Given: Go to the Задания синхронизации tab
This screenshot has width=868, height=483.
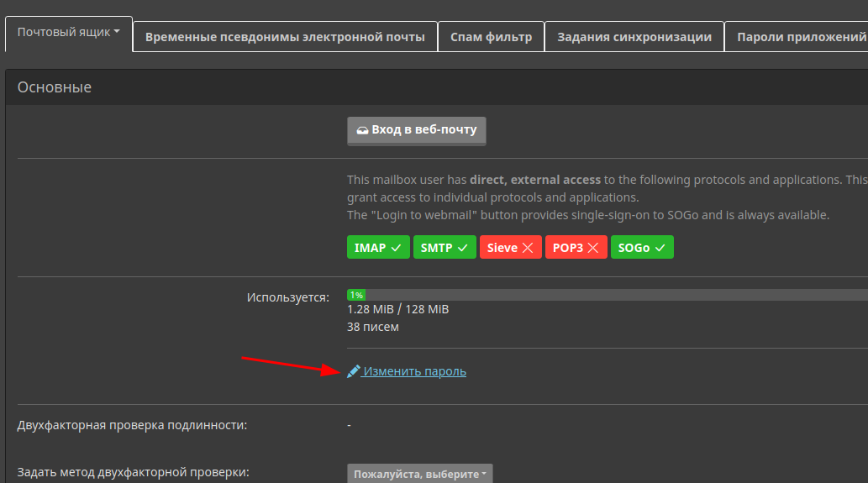Looking at the screenshot, I should pyautogui.click(x=634, y=37).
